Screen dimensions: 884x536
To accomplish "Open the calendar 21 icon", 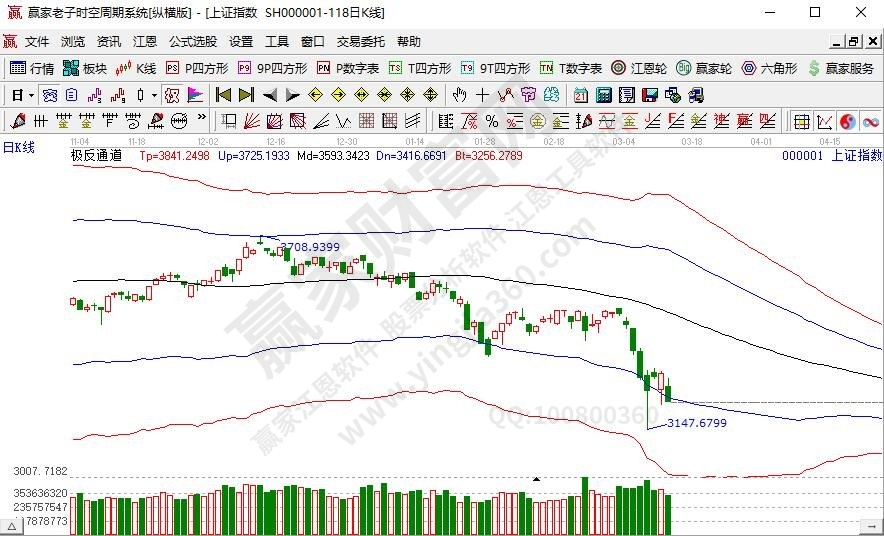I will [x=581, y=95].
